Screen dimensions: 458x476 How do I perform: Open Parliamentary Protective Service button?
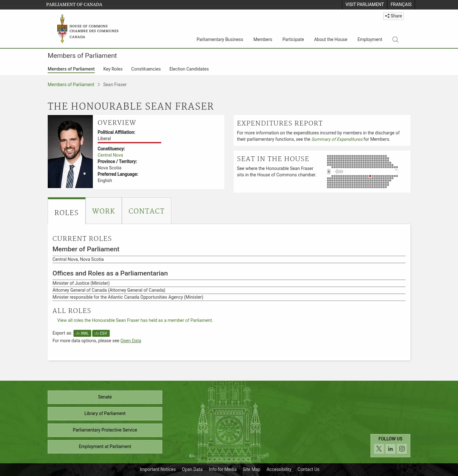(x=105, y=430)
